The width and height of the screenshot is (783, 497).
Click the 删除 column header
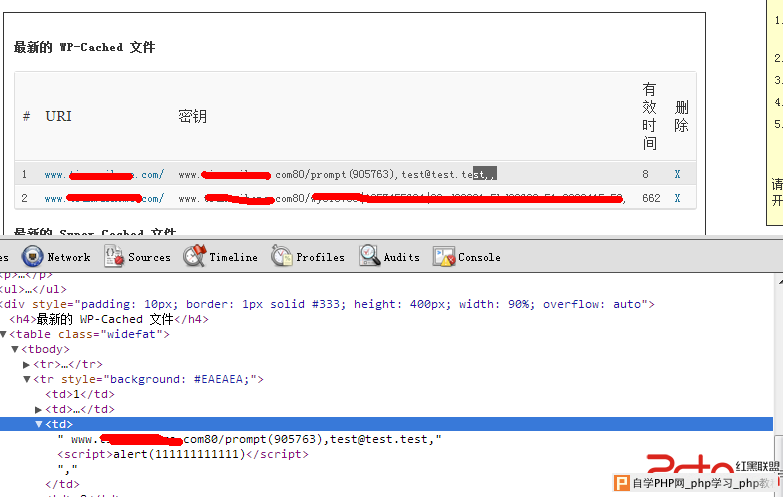click(x=682, y=116)
